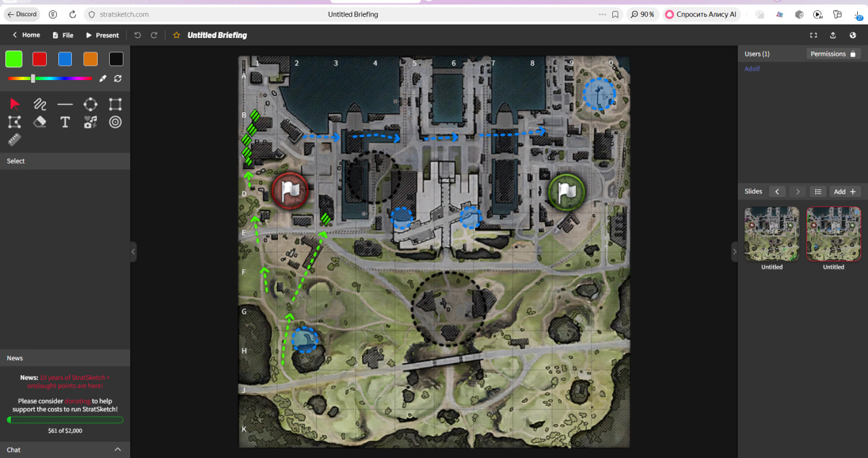Choose the red color swatch
This screenshot has width=868, height=458.
pyautogui.click(x=39, y=59)
